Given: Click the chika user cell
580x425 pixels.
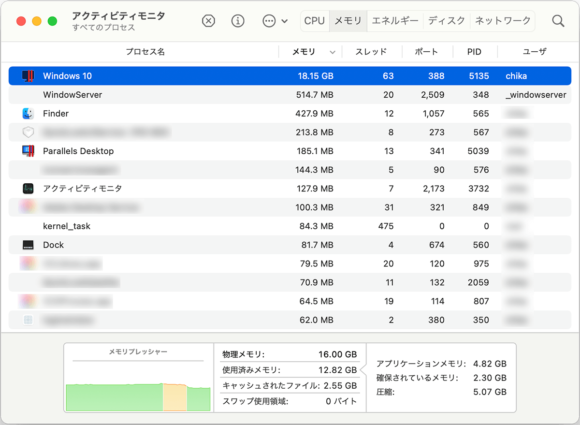Looking at the screenshot, I should coord(516,76).
